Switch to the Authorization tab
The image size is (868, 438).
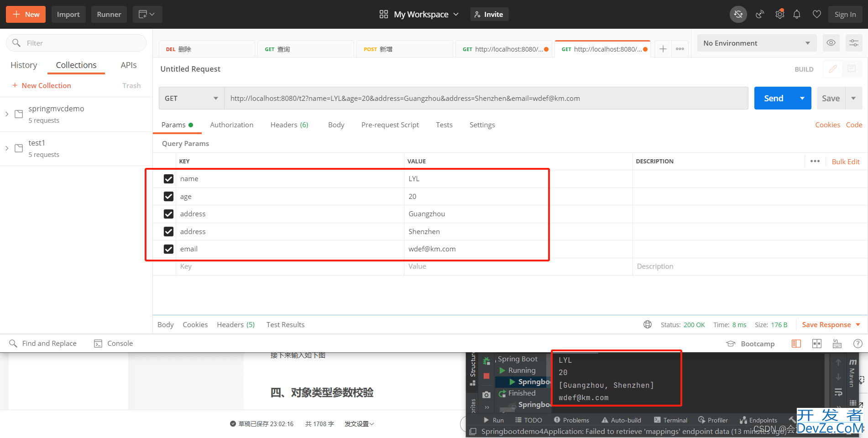[231, 125]
